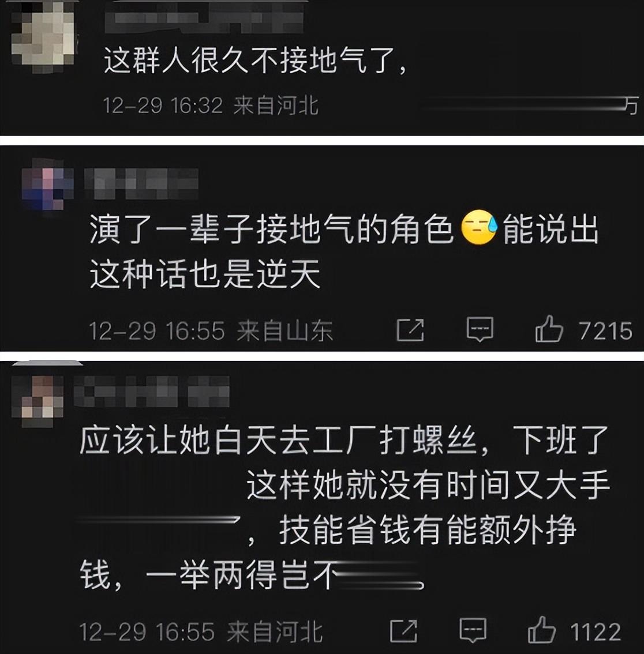Open the third commenter's blurred username
This screenshot has height=654, width=644.
[x=152, y=391]
